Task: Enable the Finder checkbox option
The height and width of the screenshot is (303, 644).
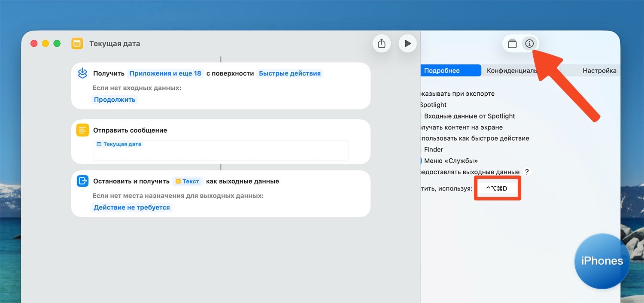Action: pos(422,149)
